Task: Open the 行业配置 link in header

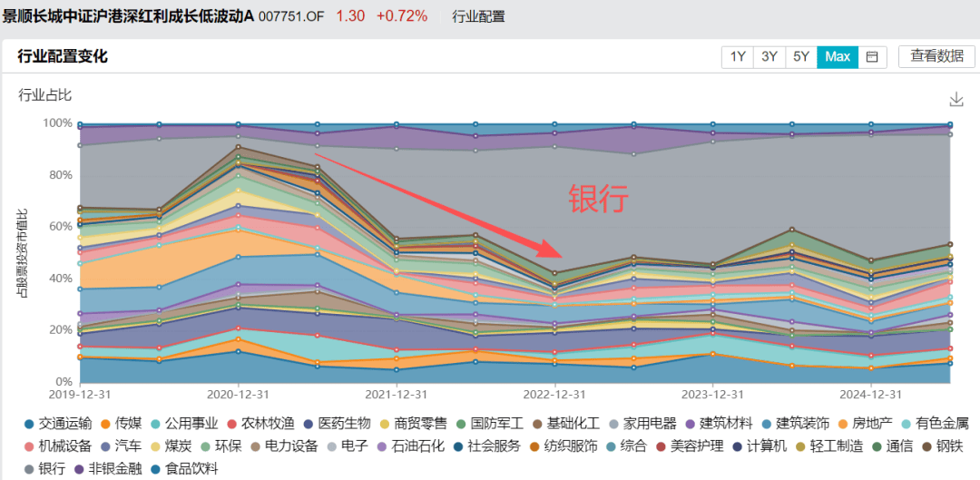Action: tap(477, 16)
